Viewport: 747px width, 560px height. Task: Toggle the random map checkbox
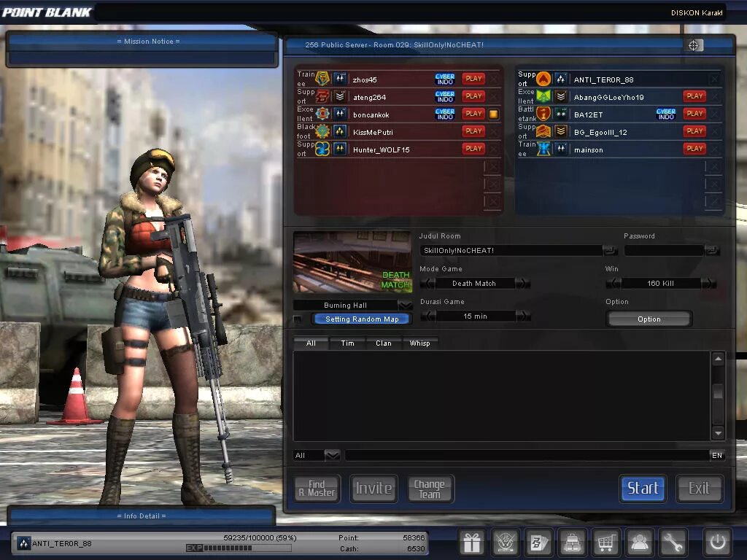click(x=298, y=319)
